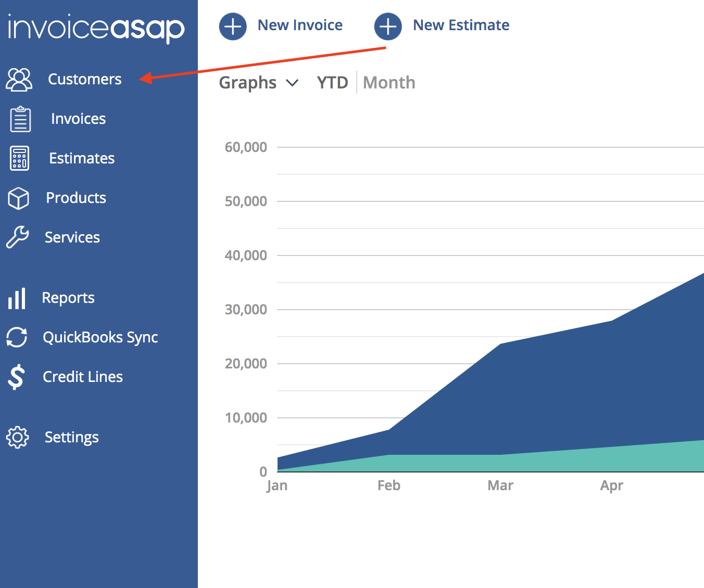This screenshot has width=704, height=588.
Task: Click the New Invoice plus icon
Action: click(233, 26)
